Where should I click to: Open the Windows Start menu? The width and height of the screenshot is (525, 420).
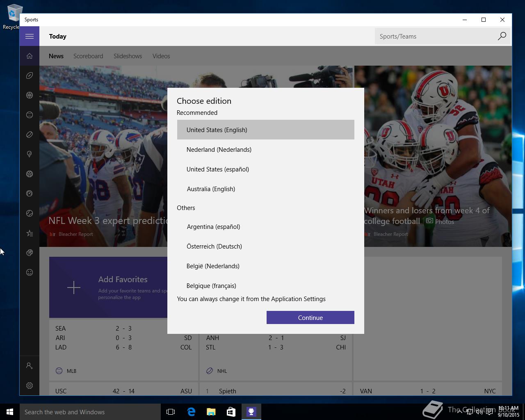[10, 412]
